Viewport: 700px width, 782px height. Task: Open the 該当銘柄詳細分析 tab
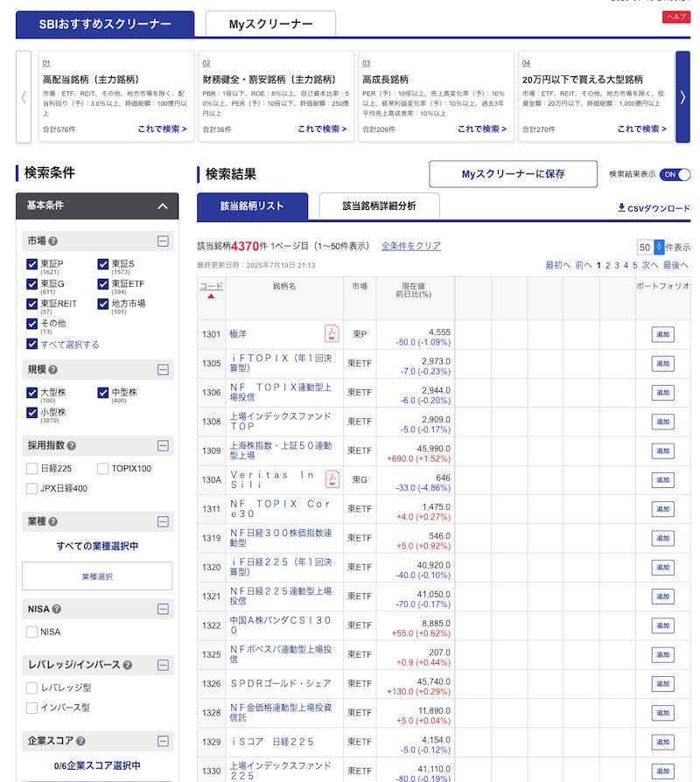coord(379,206)
